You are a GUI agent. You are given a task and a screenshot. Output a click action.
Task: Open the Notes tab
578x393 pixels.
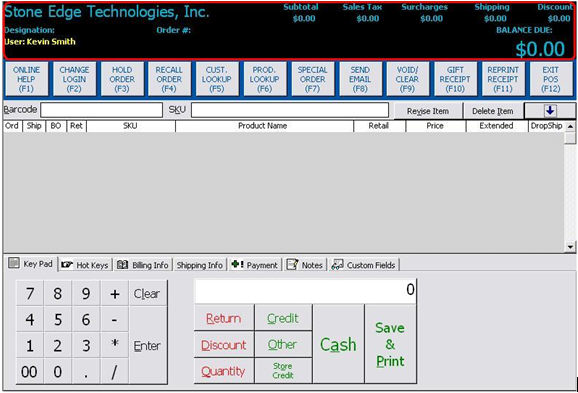pos(305,265)
